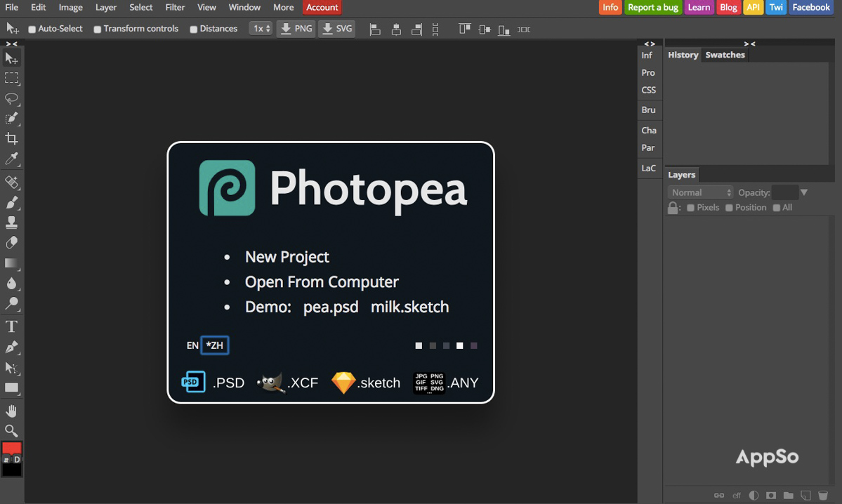Click the delete layer trash icon
Image resolution: width=842 pixels, height=504 pixels.
823,496
